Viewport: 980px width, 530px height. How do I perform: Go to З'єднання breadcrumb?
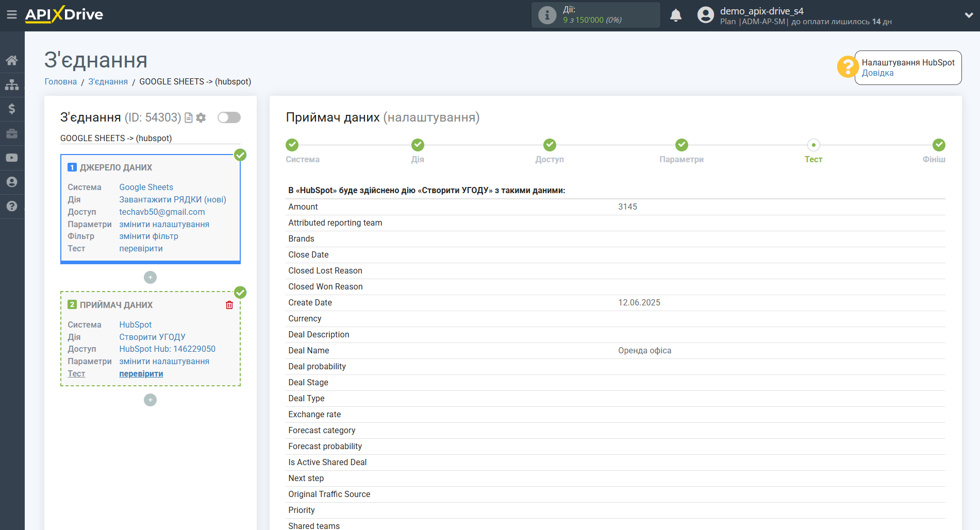coord(108,81)
